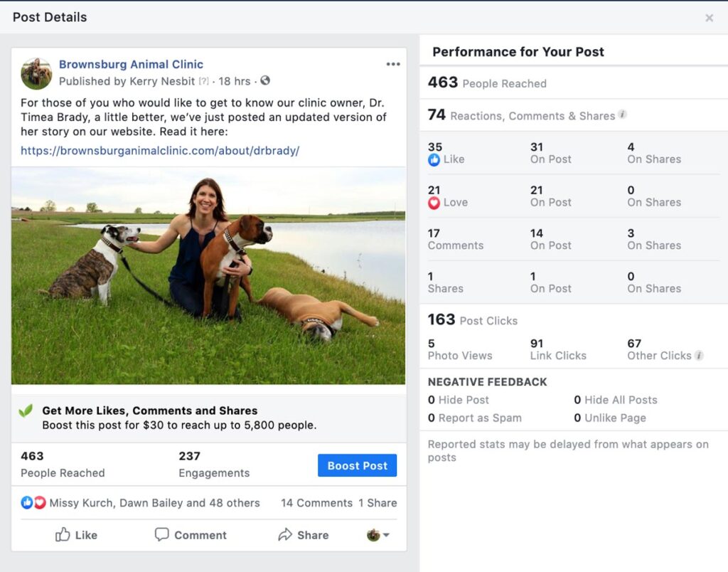Click the Boost Post button
Image resolution: width=728 pixels, height=572 pixels.
click(x=357, y=465)
